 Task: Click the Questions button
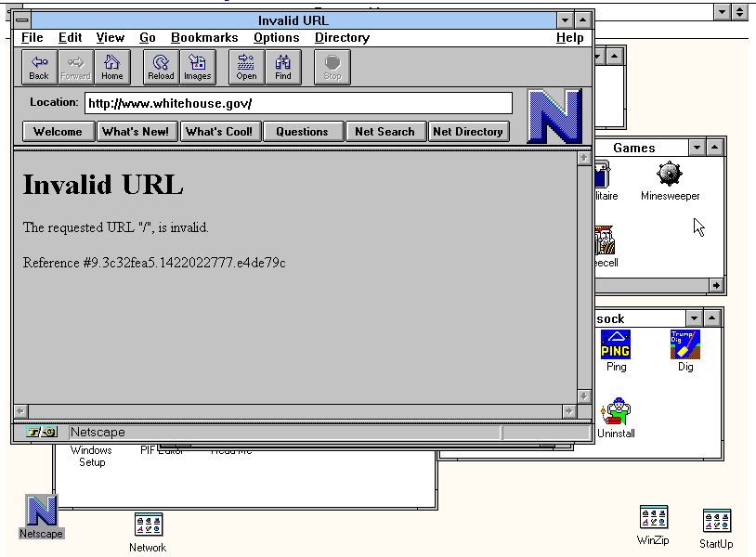point(304,132)
